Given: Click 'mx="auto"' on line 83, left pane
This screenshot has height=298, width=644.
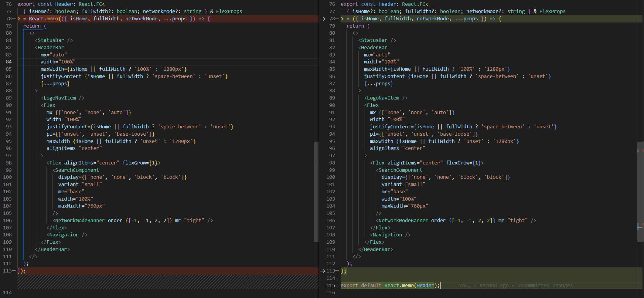Looking at the screenshot, I should (x=54, y=55).
